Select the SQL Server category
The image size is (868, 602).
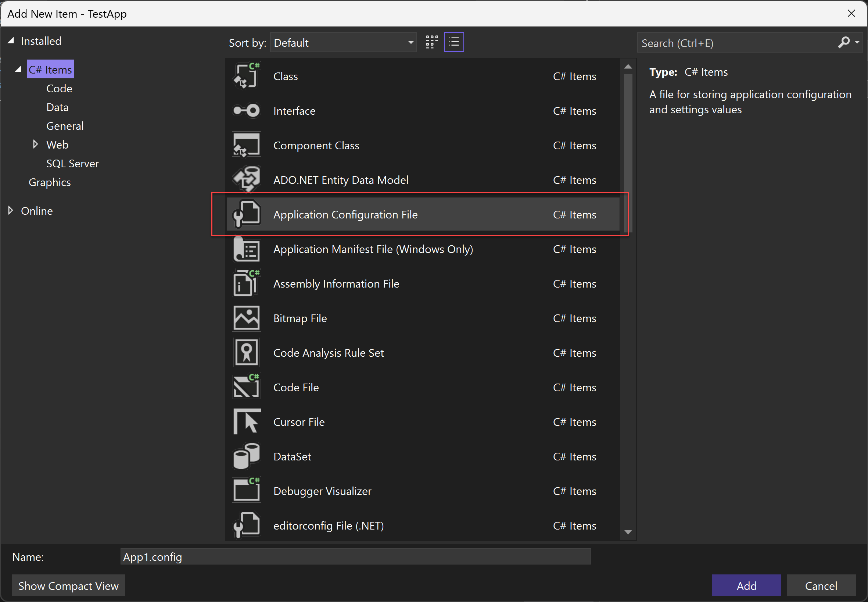72,163
